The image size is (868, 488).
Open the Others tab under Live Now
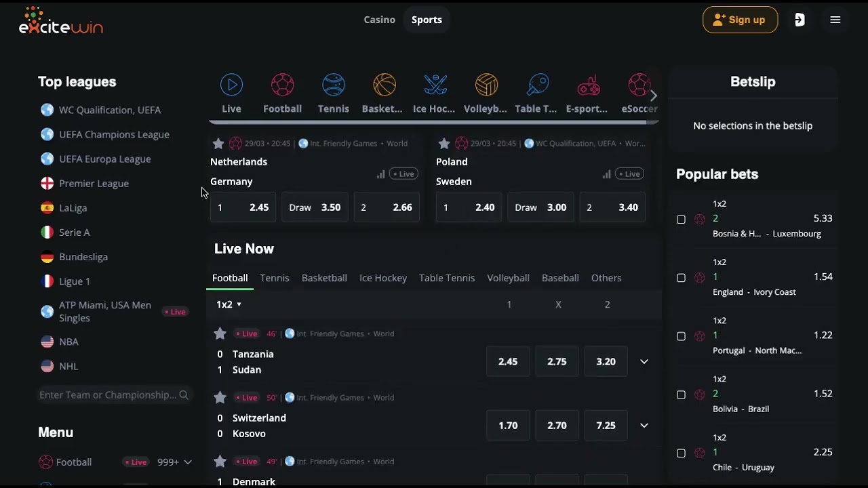(606, 278)
